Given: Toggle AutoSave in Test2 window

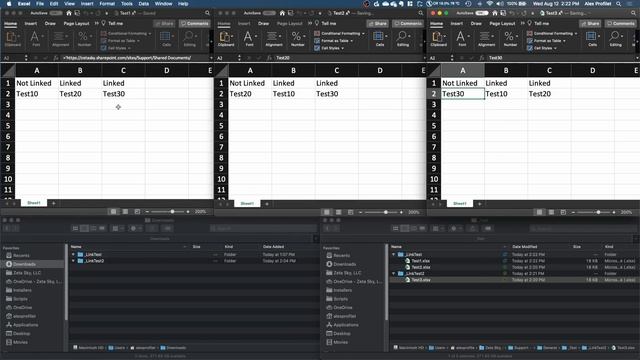Looking at the screenshot, I should (x=269, y=13).
